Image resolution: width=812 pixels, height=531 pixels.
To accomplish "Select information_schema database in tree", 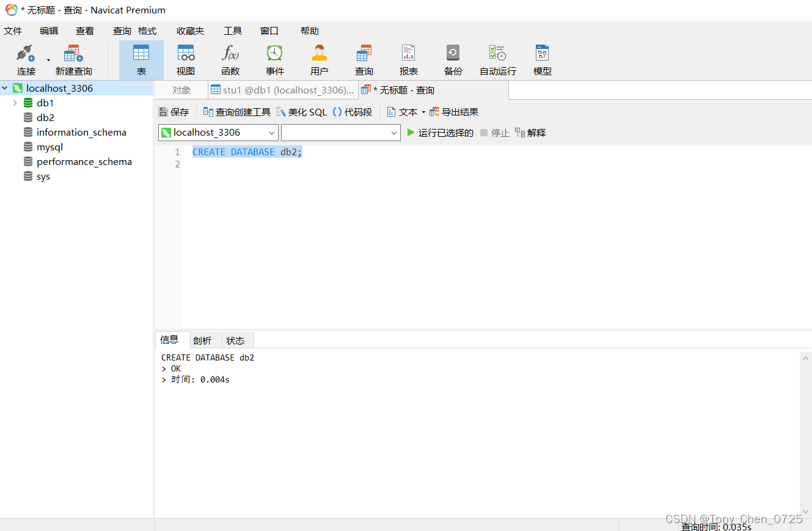I will click(x=81, y=132).
